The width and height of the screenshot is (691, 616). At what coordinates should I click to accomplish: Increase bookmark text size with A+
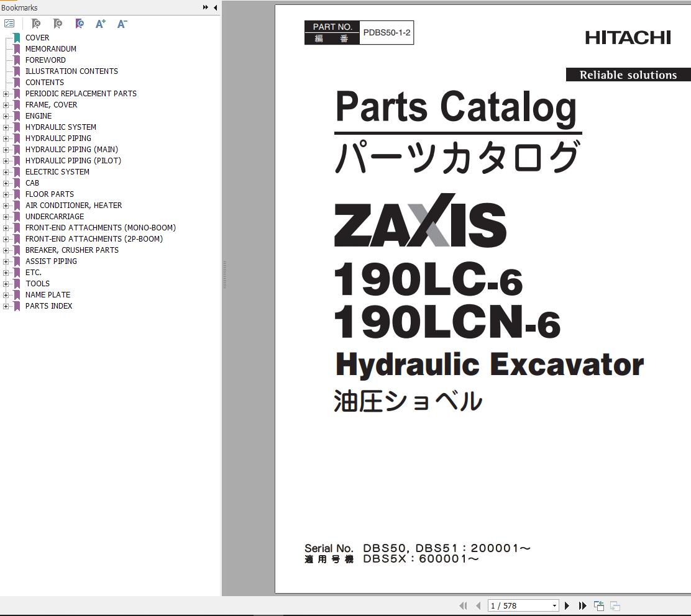pos(101,24)
